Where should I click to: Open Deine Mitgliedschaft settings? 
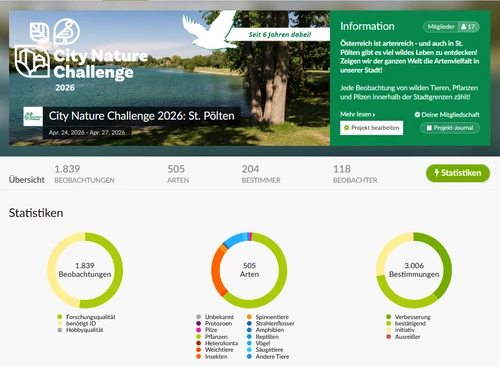(447, 115)
